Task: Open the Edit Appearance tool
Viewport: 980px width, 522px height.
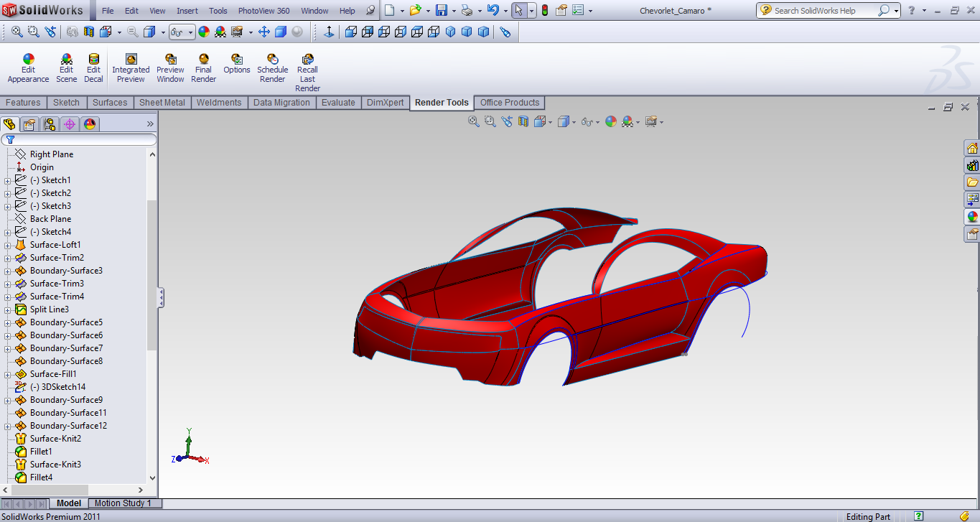Action: (28, 69)
